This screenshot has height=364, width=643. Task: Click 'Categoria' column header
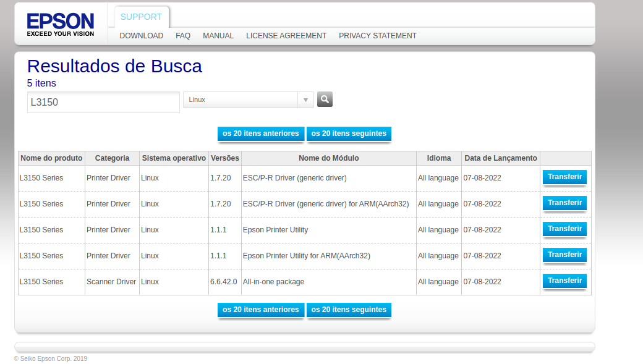point(112,158)
